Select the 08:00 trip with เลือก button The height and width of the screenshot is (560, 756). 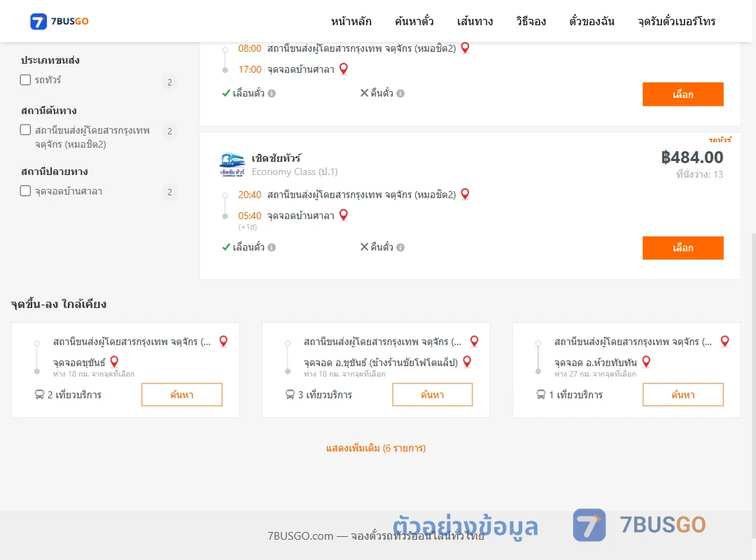pos(682,94)
